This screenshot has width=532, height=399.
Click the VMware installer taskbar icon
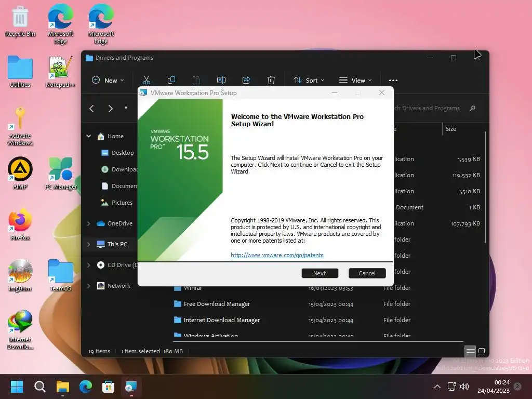(x=131, y=387)
